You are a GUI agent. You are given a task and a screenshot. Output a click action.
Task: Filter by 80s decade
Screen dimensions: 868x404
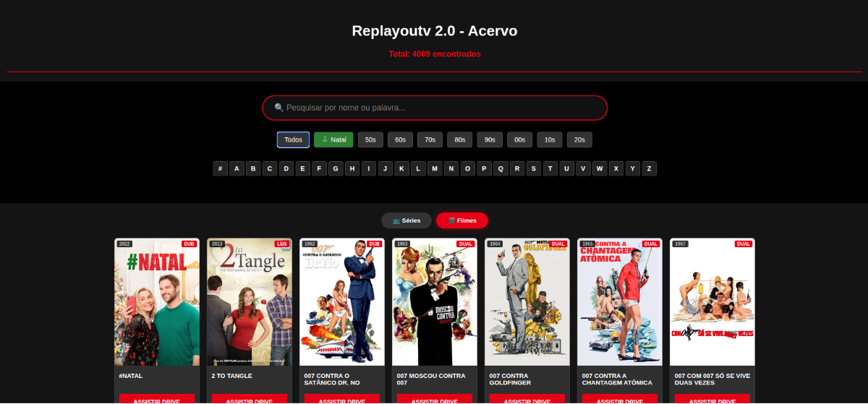[x=459, y=139]
